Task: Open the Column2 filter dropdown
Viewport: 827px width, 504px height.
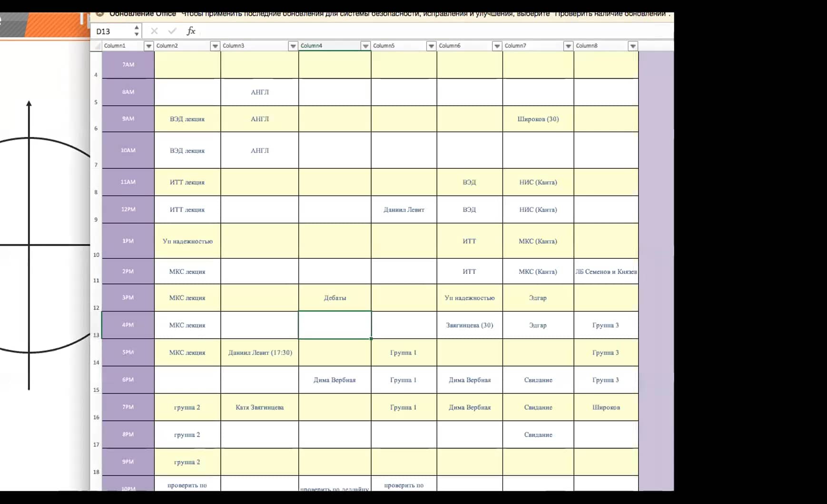Action: pos(215,46)
